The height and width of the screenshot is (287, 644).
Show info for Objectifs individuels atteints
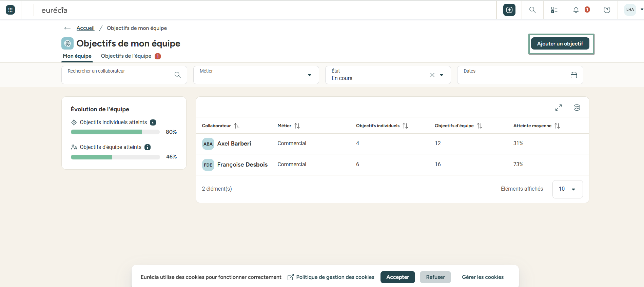tap(153, 122)
